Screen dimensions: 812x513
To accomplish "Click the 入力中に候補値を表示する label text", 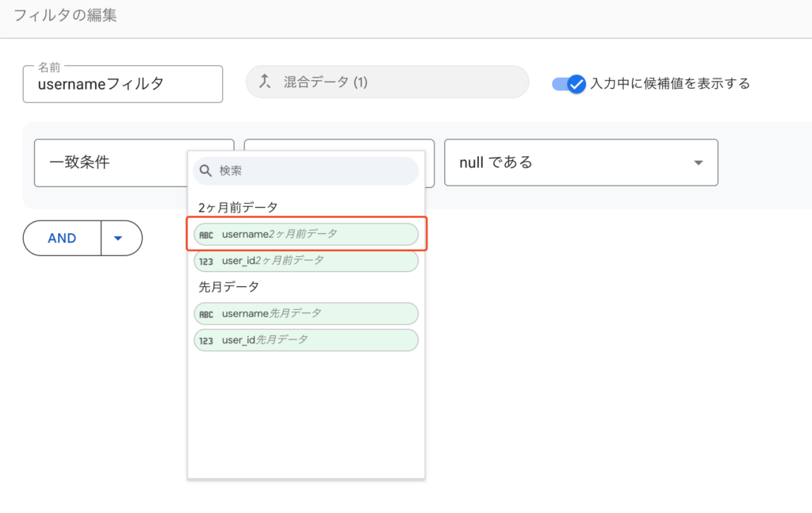I will (x=670, y=83).
